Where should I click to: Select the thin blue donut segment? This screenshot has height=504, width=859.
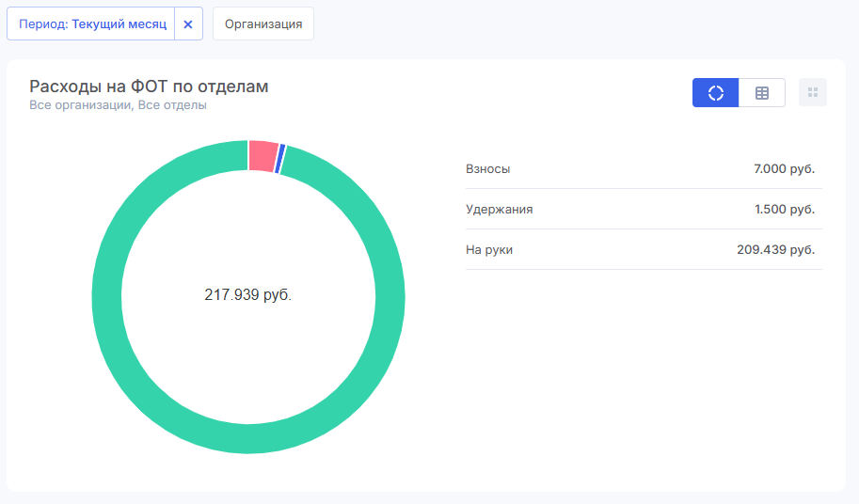point(279,159)
